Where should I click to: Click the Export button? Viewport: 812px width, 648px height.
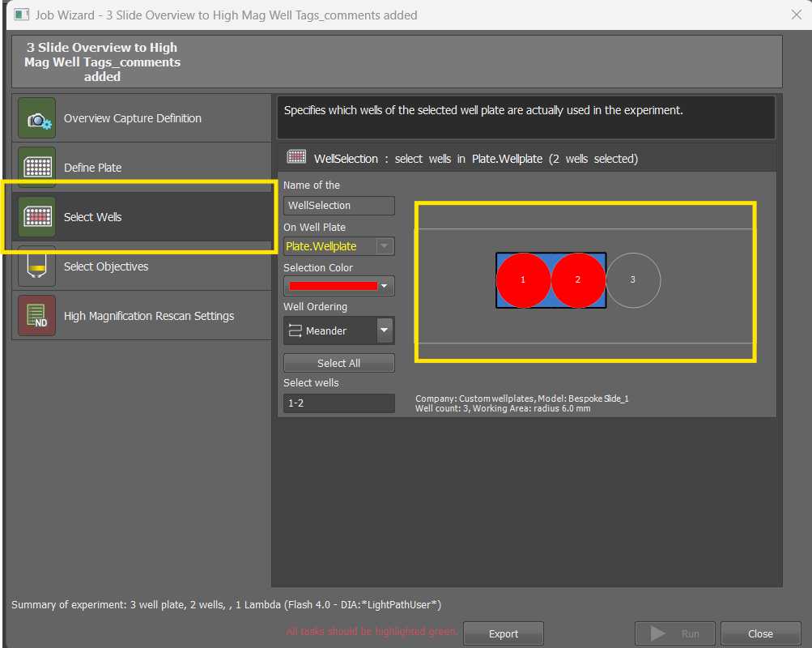[504, 633]
